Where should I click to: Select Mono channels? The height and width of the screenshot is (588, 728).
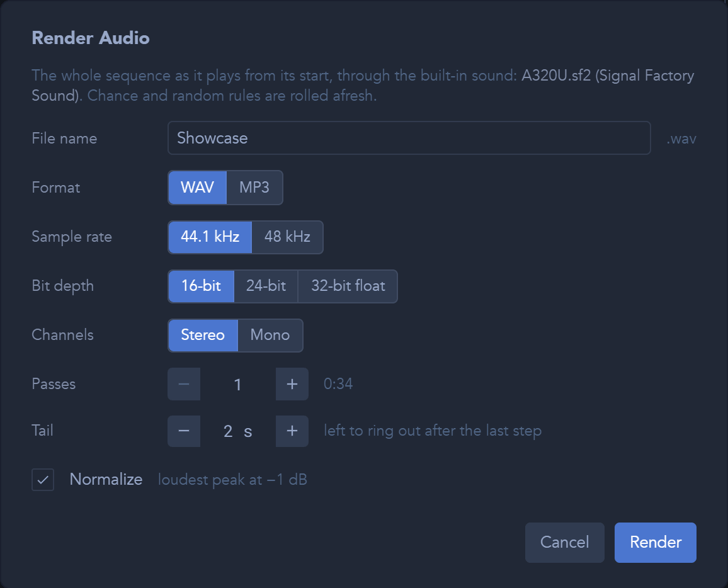pyautogui.click(x=270, y=335)
